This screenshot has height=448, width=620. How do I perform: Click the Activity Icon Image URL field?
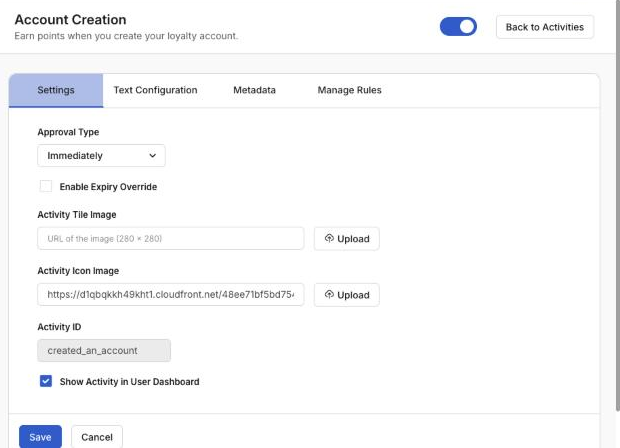pyautogui.click(x=170, y=294)
